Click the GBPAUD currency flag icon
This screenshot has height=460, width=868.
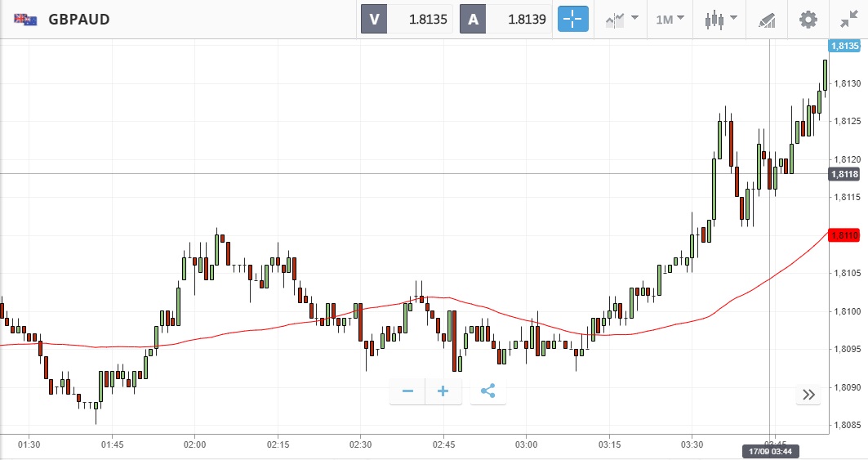25,19
